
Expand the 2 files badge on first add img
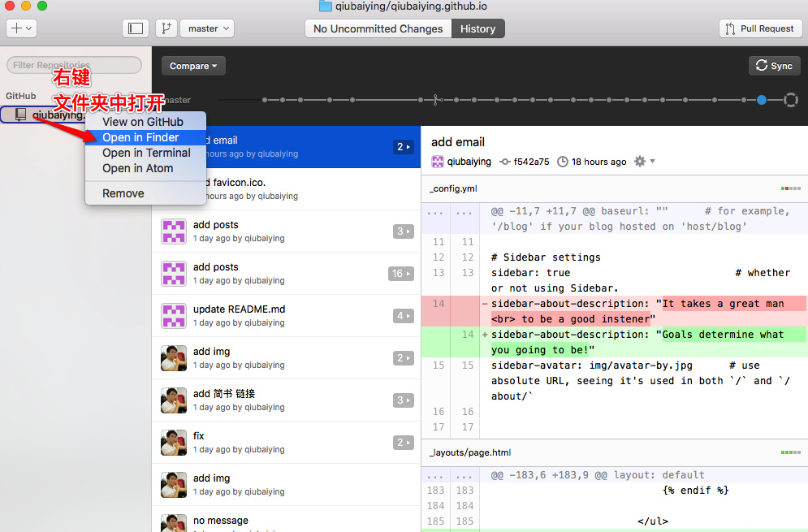click(x=404, y=358)
